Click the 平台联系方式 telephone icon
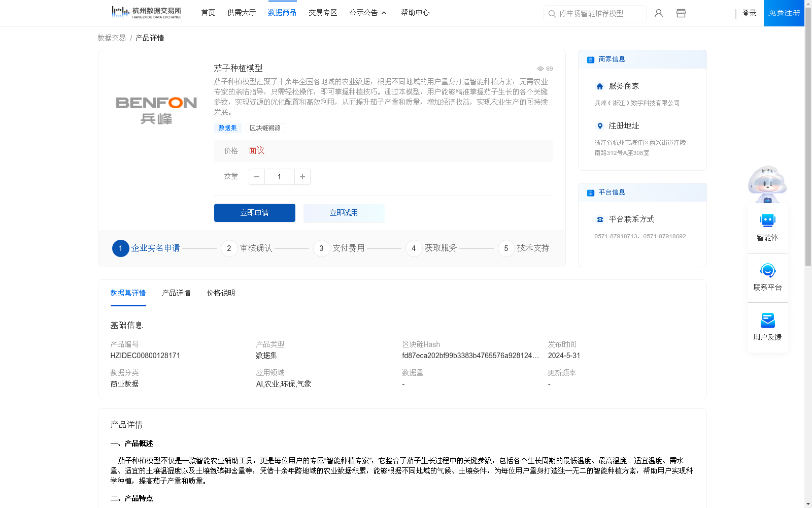Screen dimensions: 812x508 (600, 219)
